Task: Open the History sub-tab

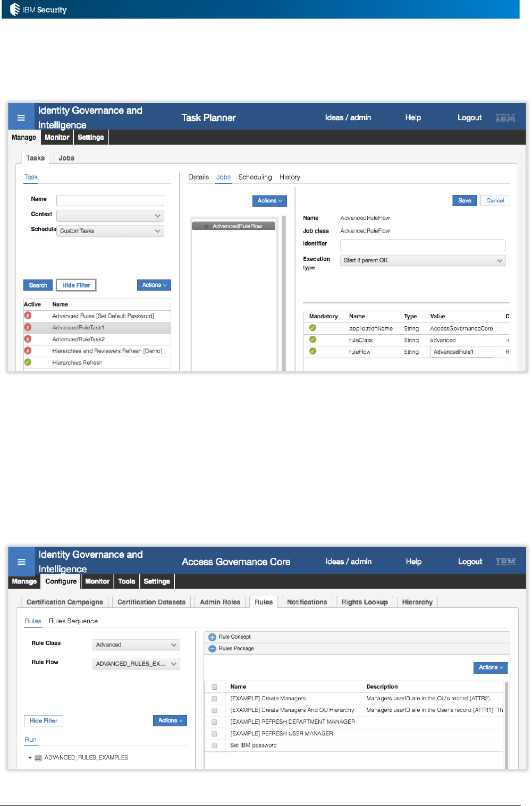Action: (290, 177)
